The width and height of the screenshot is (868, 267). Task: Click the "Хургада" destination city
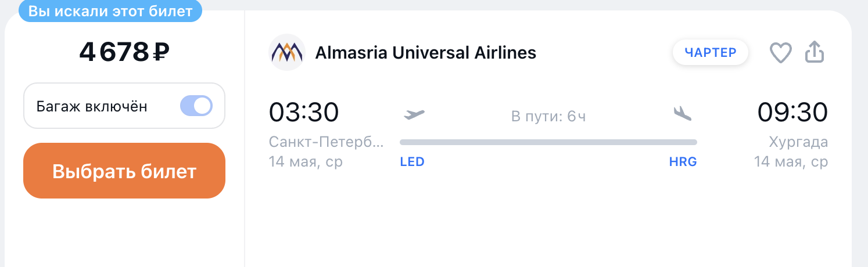click(x=798, y=142)
